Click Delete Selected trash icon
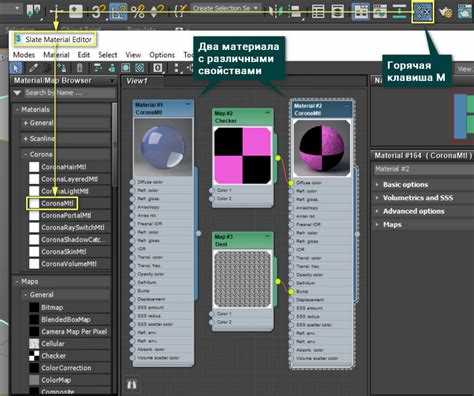This screenshot has height=396, width=474. tap(79, 68)
